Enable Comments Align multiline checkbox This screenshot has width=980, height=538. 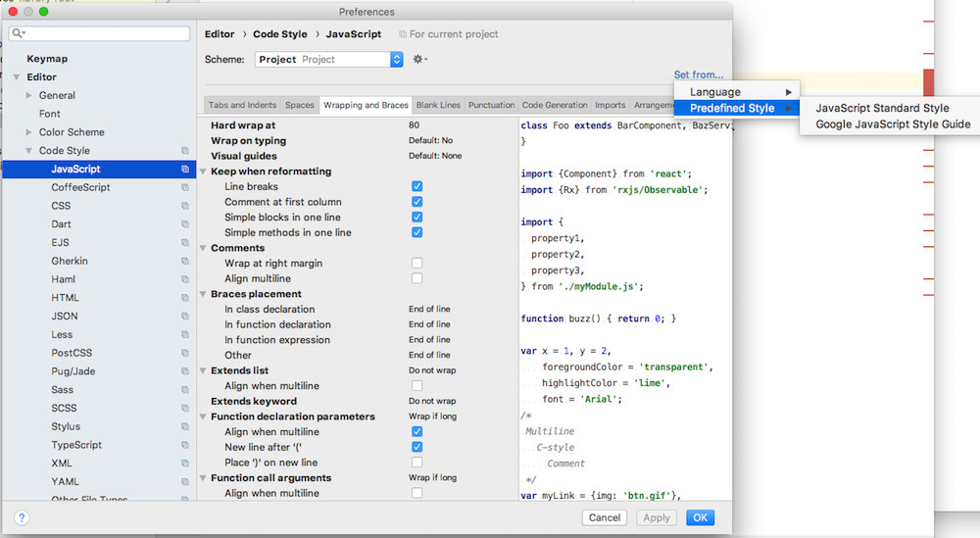(416, 278)
